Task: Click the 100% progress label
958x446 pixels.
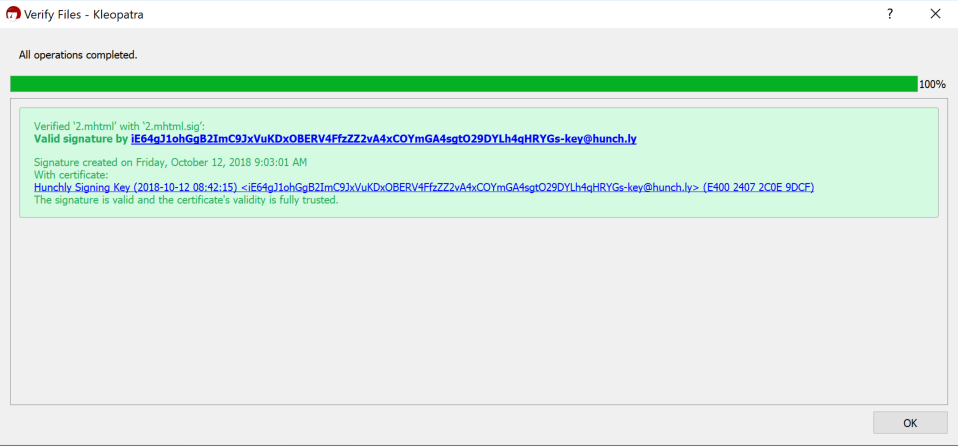Action: [x=932, y=84]
